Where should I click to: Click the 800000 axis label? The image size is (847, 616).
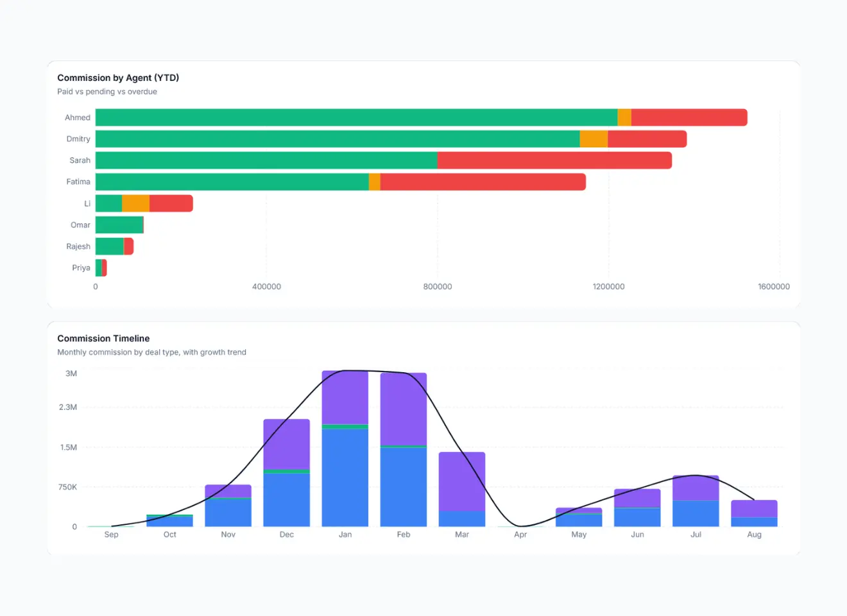(438, 286)
